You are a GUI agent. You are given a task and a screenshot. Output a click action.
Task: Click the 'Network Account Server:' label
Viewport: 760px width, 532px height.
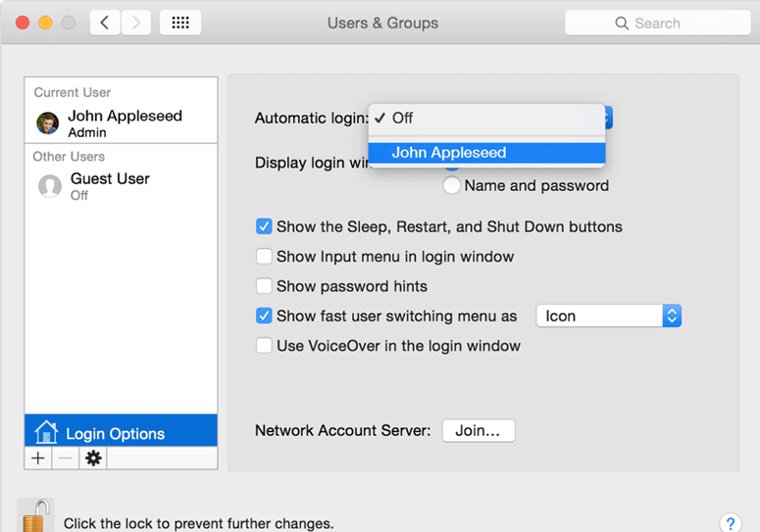pyautogui.click(x=342, y=430)
